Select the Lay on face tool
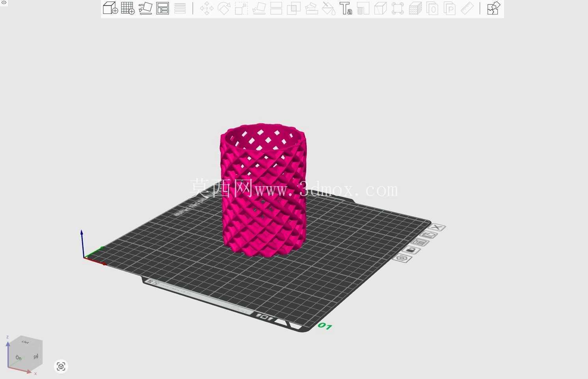 [259, 8]
